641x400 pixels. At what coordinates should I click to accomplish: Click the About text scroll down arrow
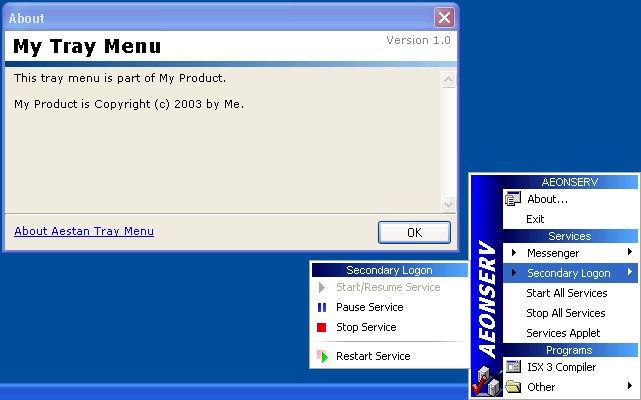pos(448,204)
